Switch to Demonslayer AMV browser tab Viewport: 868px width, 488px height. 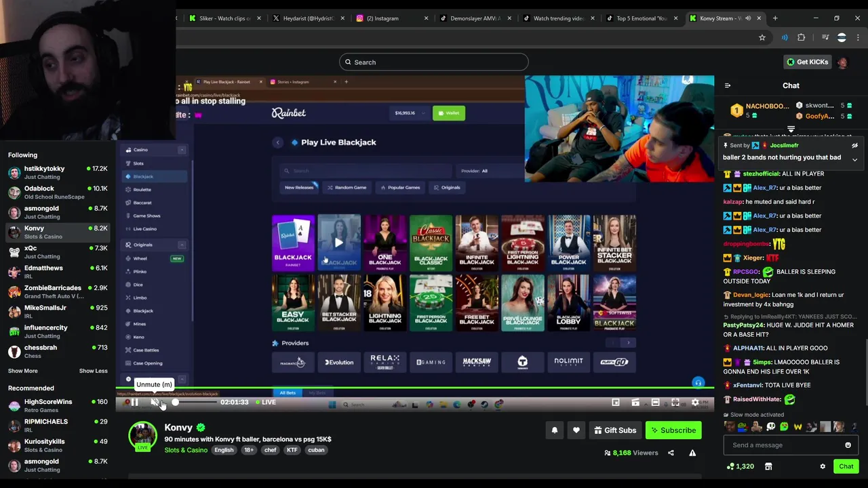(475, 18)
